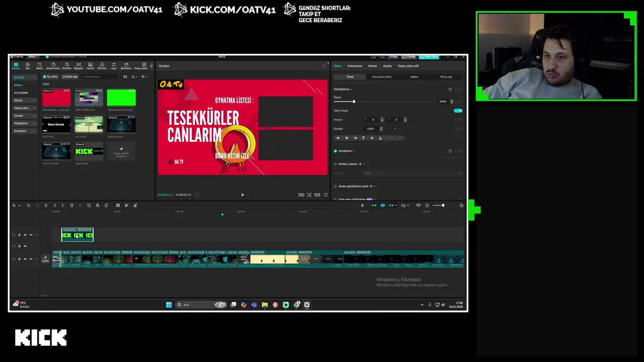The image size is (644, 362).
Task: Switch to the Animasyon tab
Action: point(355,66)
